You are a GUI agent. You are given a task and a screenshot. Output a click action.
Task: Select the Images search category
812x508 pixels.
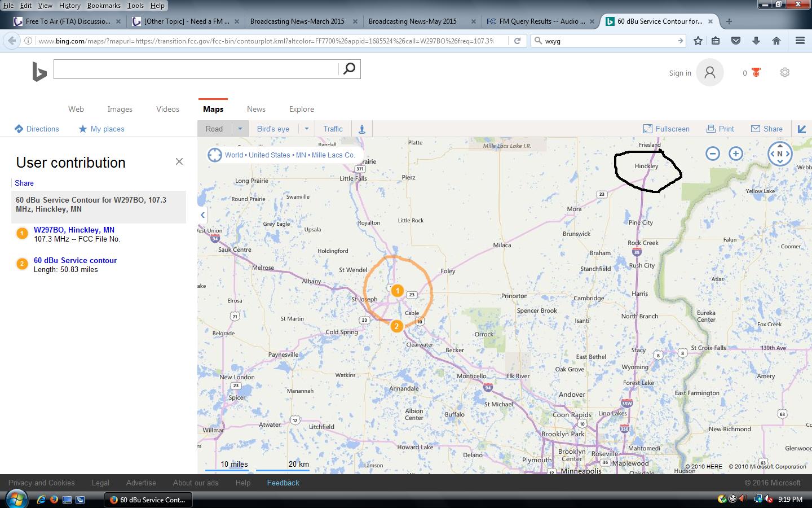120,109
